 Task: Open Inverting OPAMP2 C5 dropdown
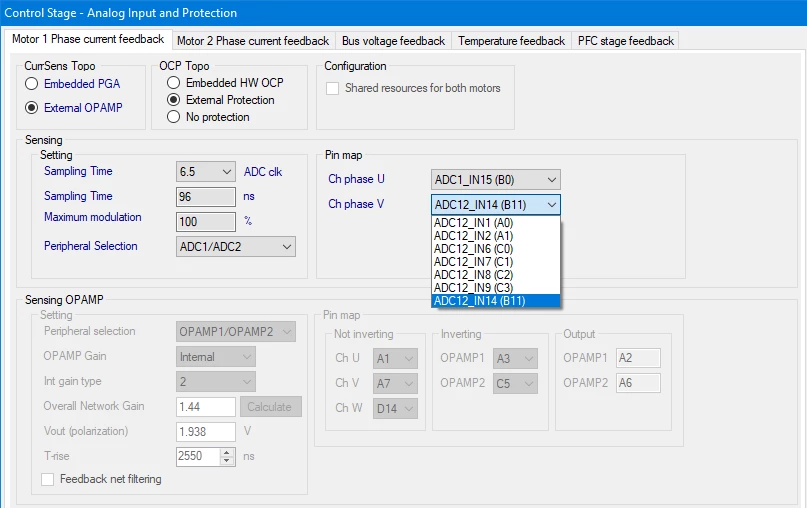point(515,383)
